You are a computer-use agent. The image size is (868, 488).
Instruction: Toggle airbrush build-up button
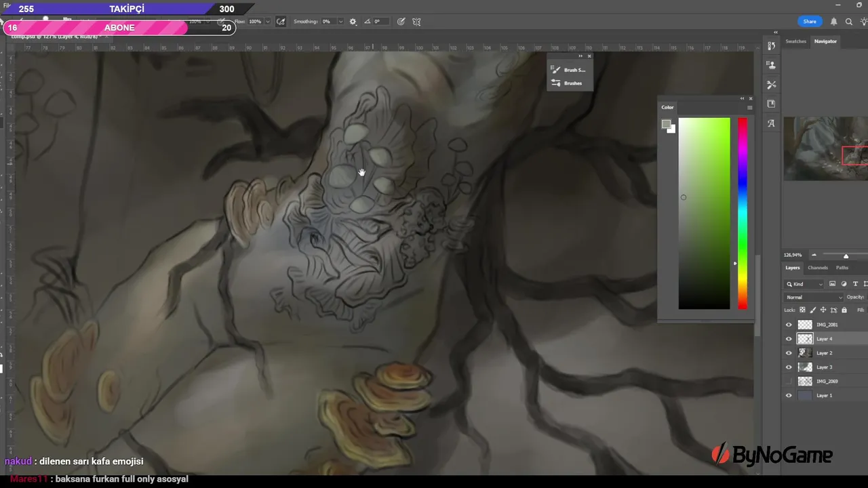point(281,22)
